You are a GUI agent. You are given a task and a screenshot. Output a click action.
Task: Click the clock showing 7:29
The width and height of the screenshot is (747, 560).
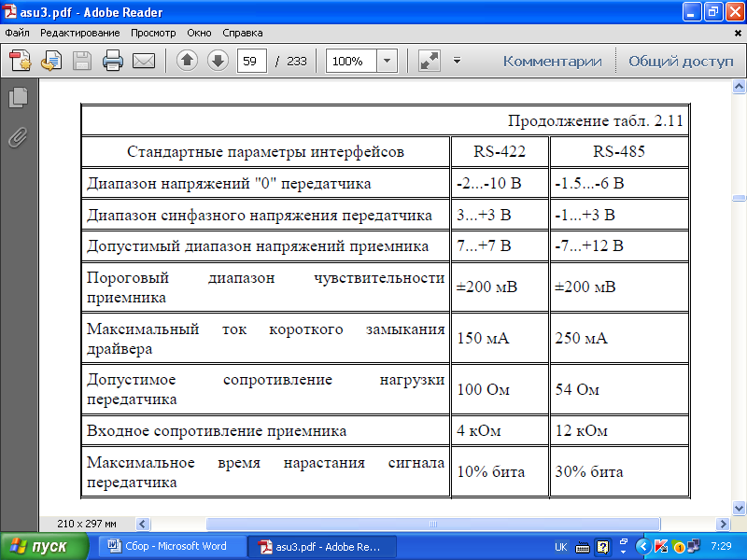coord(721,546)
